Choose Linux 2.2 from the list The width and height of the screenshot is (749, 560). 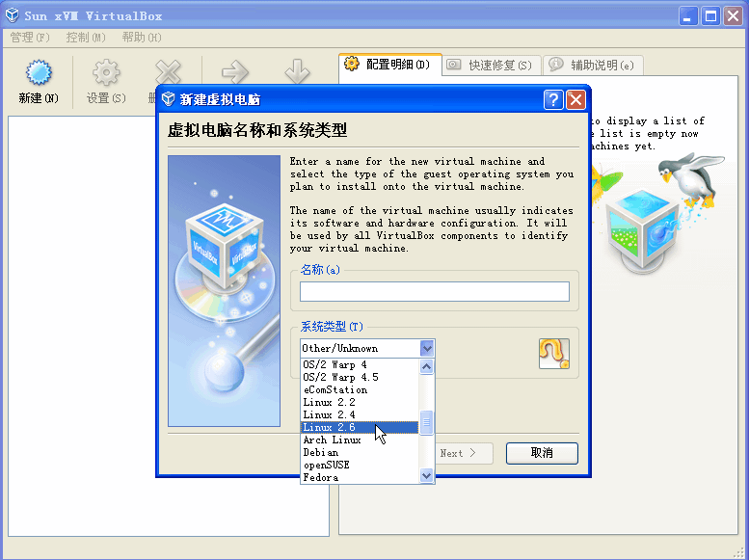tap(360, 402)
